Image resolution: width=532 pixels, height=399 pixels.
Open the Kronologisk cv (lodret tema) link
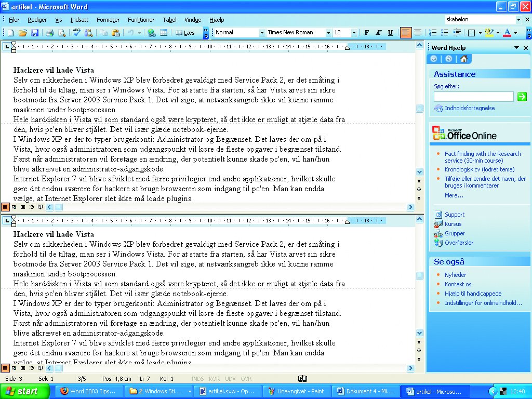(x=479, y=169)
